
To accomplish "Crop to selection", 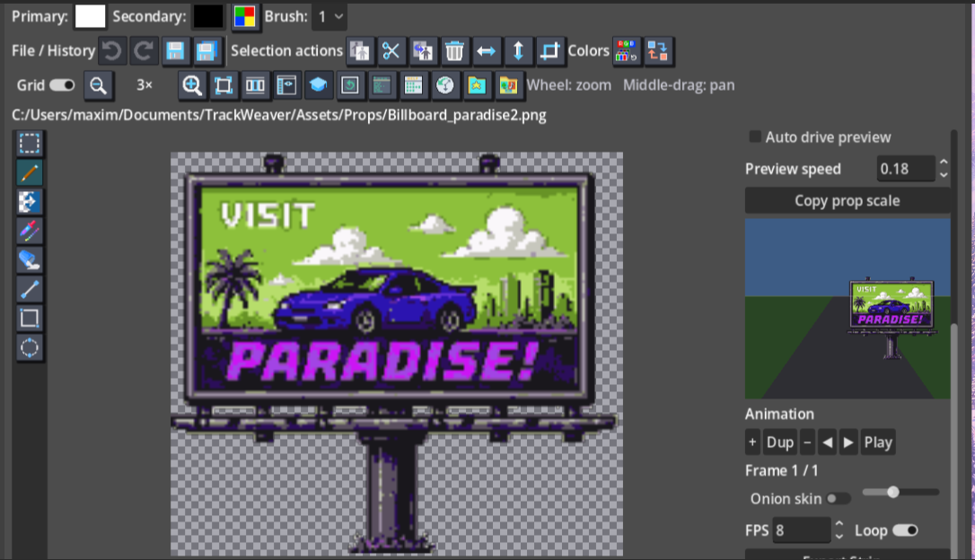I will [x=549, y=51].
